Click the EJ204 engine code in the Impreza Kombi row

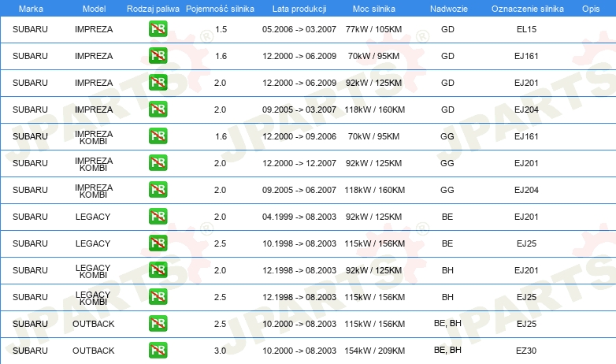526,190
